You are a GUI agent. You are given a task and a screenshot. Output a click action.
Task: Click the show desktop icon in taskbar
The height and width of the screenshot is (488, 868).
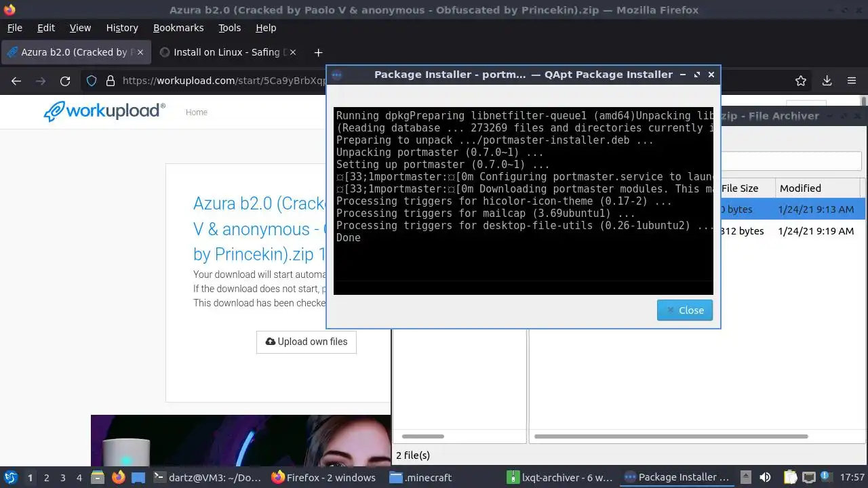coord(138,477)
